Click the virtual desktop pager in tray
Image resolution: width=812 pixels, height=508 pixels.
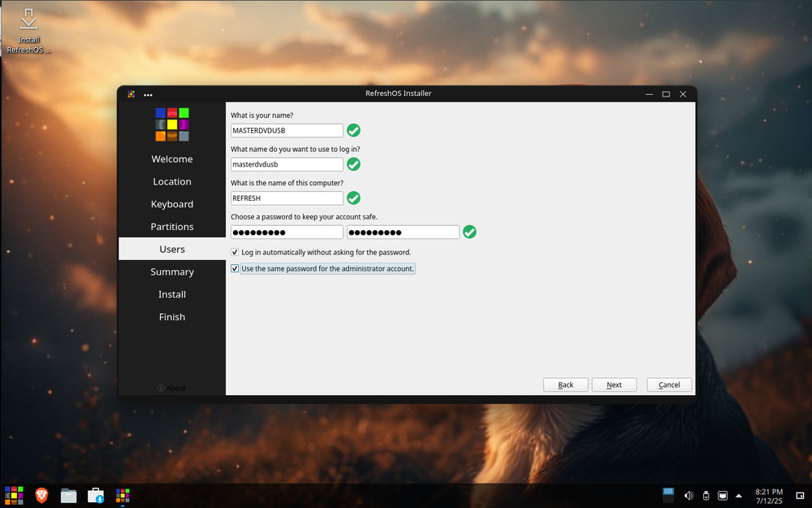tap(668, 495)
